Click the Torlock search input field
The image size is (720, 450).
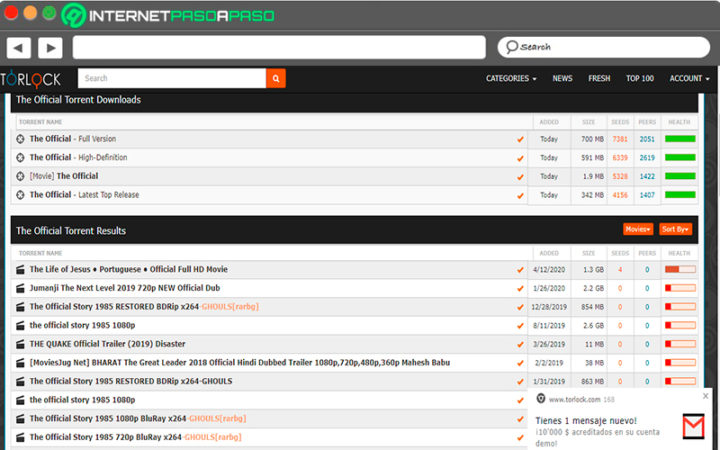[x=171, y=78]
